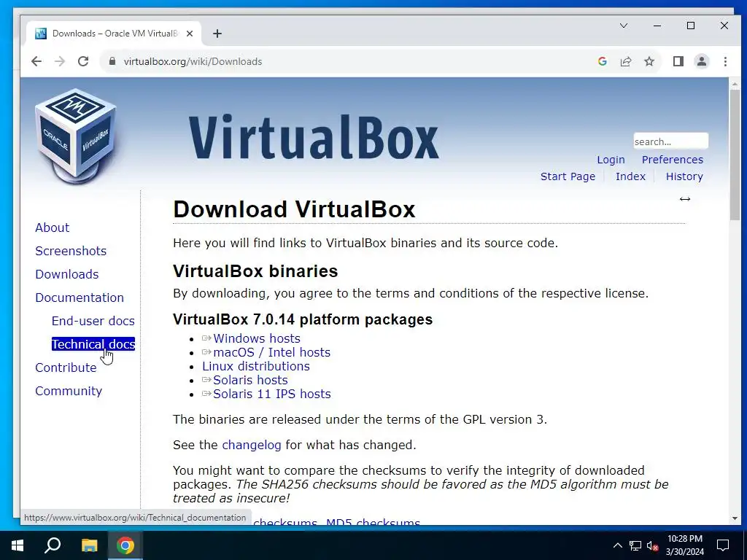Open a new tab with plus button

pos(217,34)
